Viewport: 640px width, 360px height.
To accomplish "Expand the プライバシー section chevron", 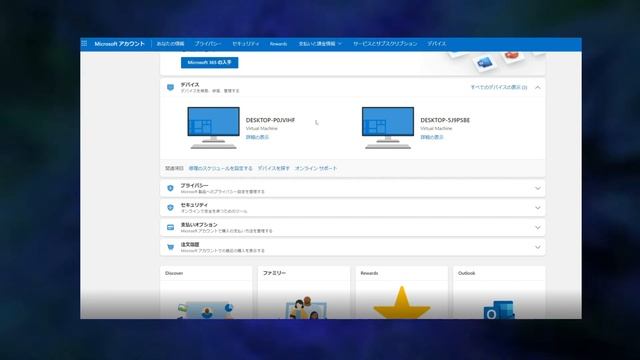I will pyautogui.click(x=538, y=188).
